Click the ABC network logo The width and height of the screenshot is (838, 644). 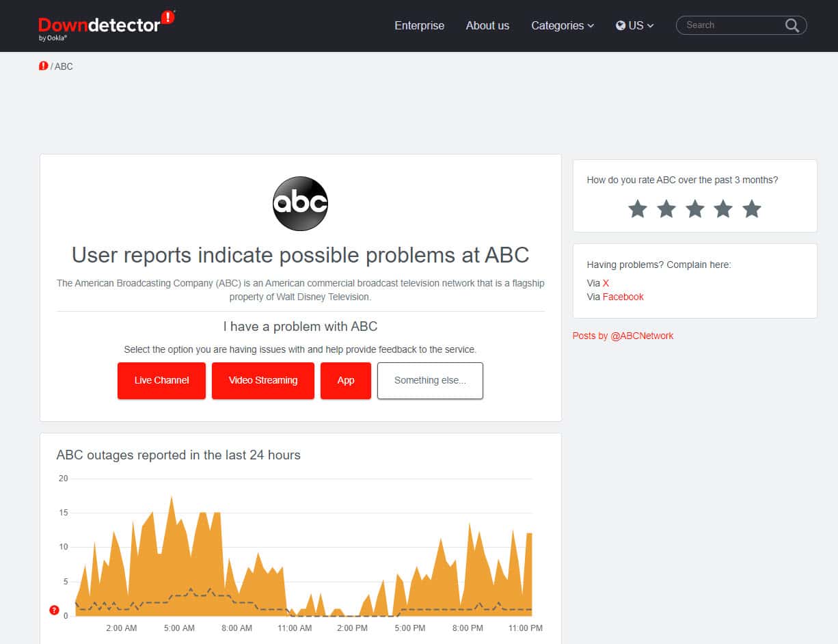(299, 203)
